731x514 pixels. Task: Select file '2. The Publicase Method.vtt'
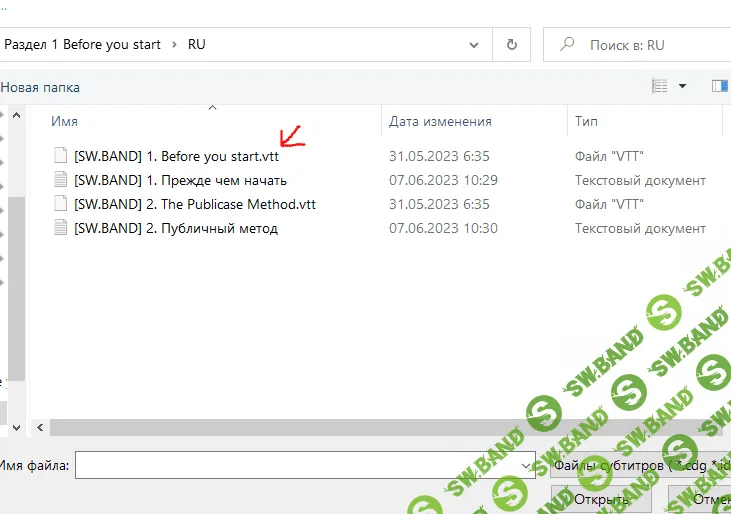pos(194,204)
